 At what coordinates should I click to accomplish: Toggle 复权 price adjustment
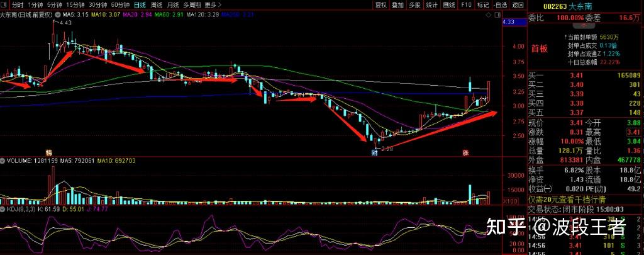(x=381, y=4)
